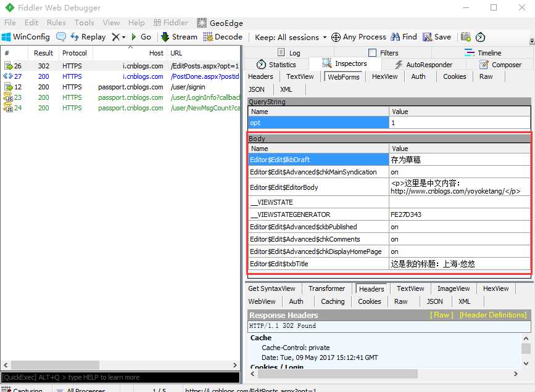
Task: Switch to request Headers tab
Action: point(260,76)
